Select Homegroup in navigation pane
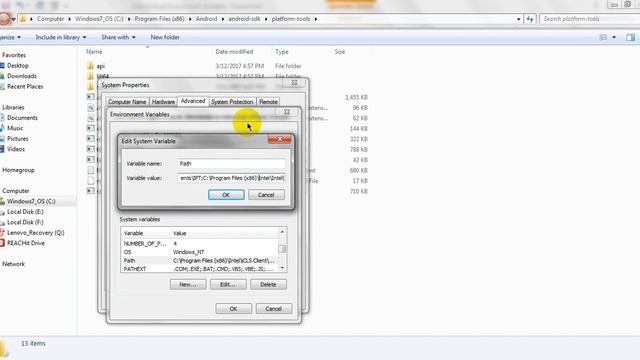The image size is (640, 360). (x=18, y=170)
